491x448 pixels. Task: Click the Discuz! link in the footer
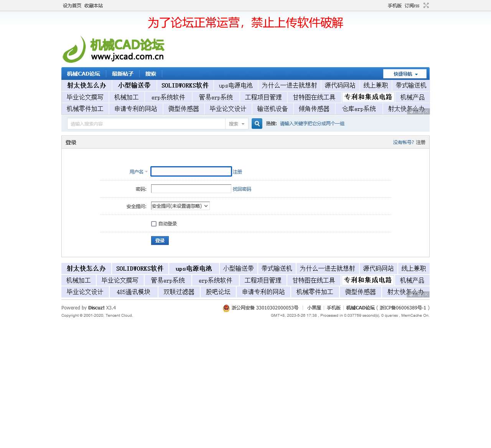[x=96, y=307]
